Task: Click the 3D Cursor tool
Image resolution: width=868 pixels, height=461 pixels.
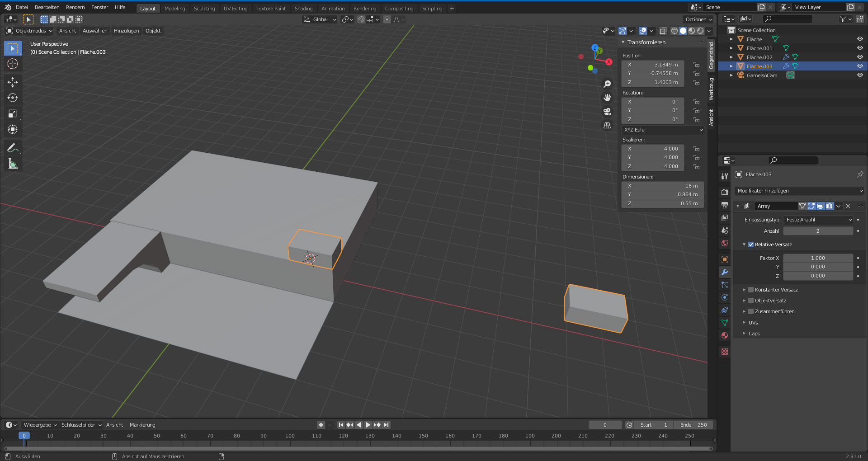Action: click(13, 64)
